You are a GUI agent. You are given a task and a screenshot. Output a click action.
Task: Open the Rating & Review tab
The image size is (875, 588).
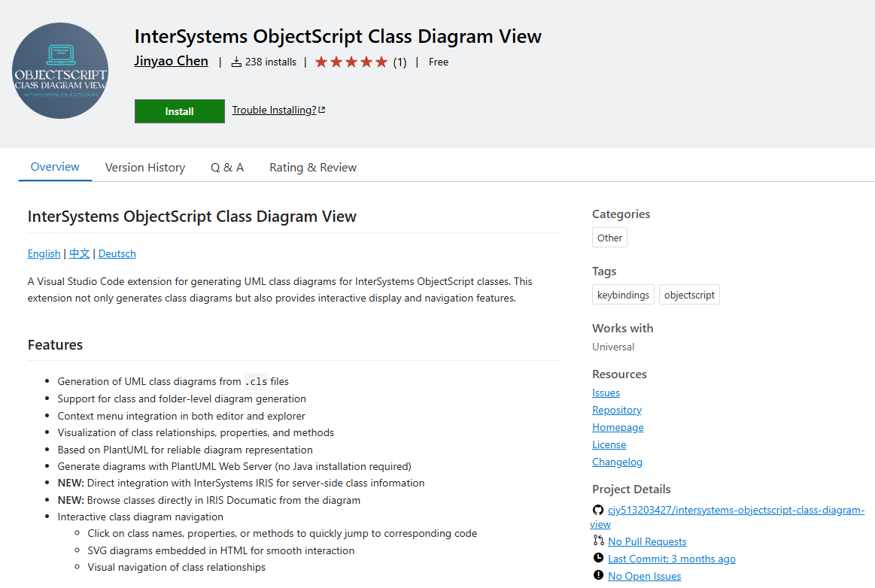point(313,167)
